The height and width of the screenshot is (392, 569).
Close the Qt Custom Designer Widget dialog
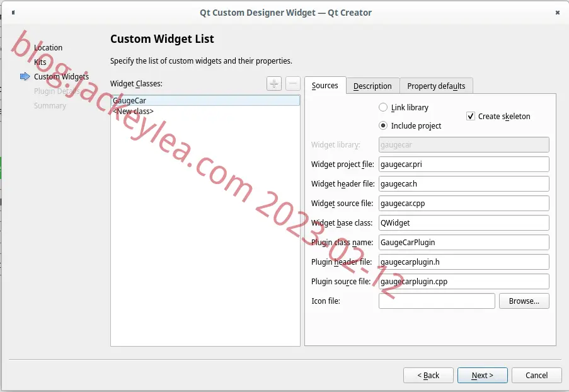pyautogui.click(x=558, y=13)
